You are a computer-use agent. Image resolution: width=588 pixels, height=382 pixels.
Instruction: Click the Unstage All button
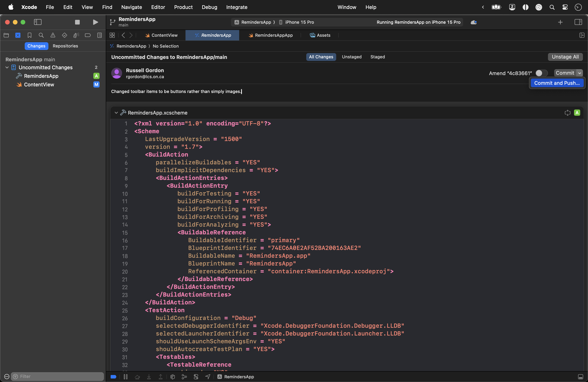565,57
